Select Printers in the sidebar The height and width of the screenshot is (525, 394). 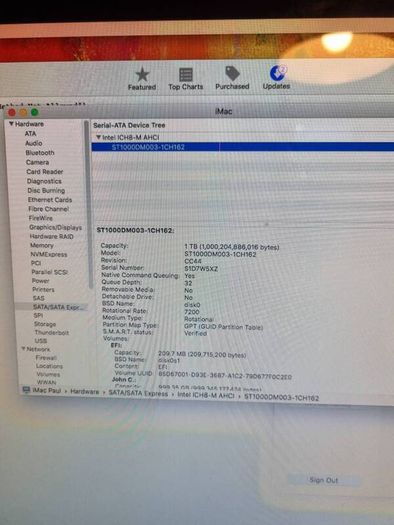point(43,289)
